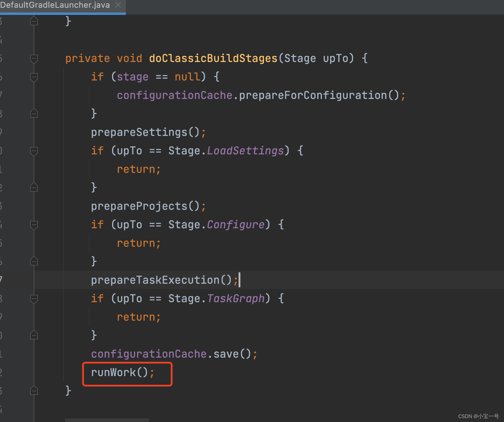The image size is (504, 422).
Task: Click the runWork() call
Action: point(120,372)
